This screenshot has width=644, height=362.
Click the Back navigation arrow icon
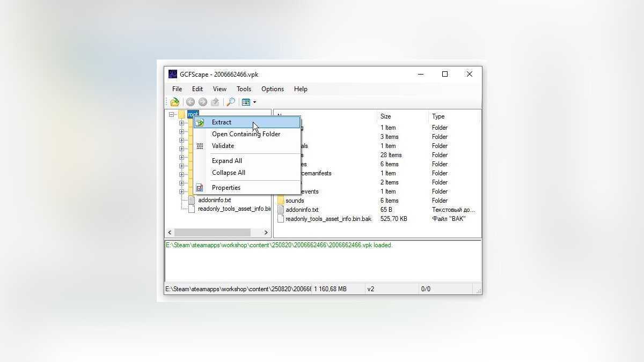[190, 102]
